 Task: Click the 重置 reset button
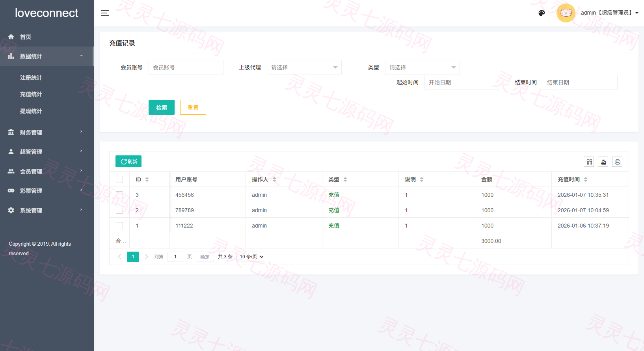coord(193,107)
